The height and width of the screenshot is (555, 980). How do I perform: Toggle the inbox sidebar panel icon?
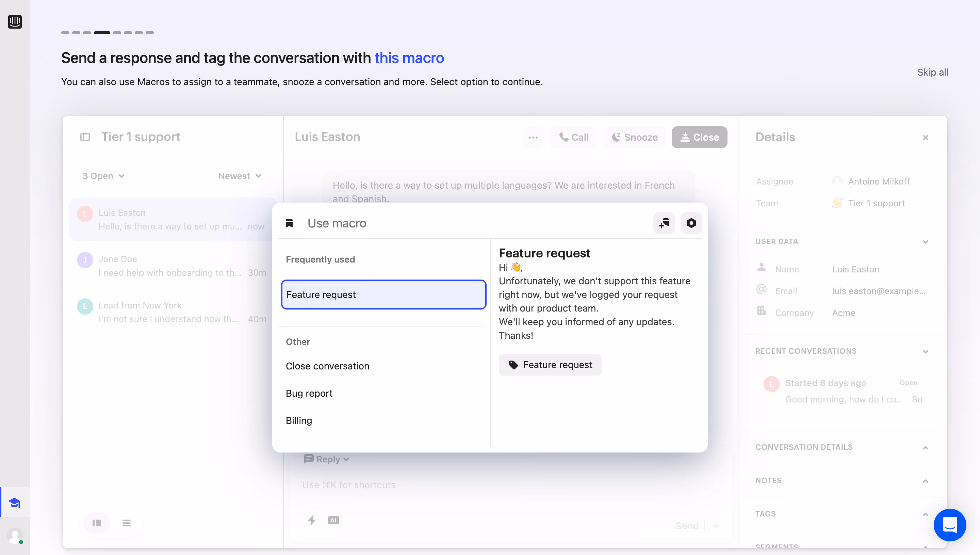coord(85,137)
